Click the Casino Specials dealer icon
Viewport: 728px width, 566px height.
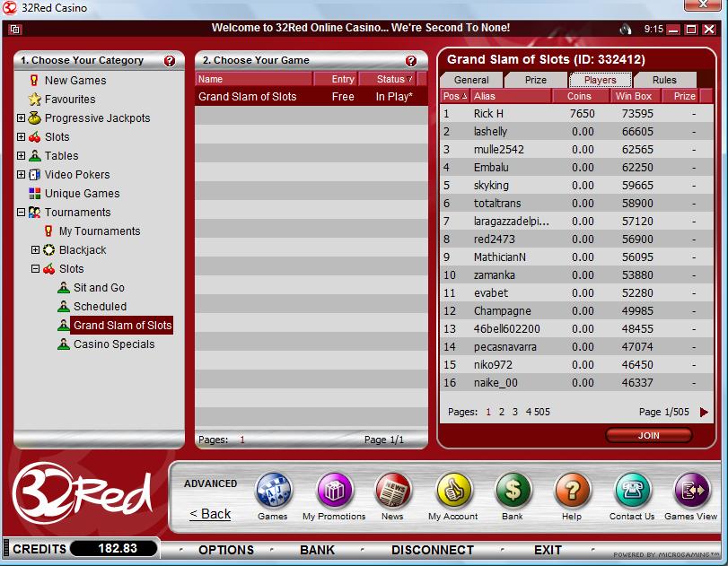64,344
